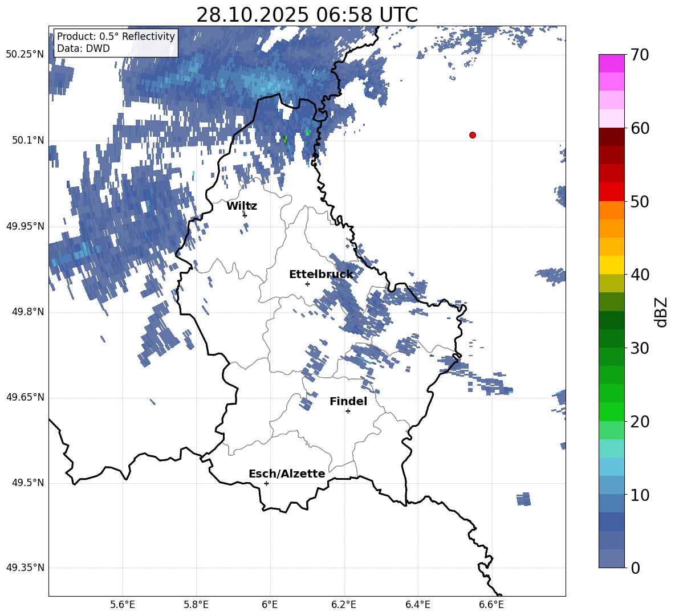The image size is (675, 616).
Task: Click 'Product: 0.5° Reflectivity' legend text
Action: 116,36
